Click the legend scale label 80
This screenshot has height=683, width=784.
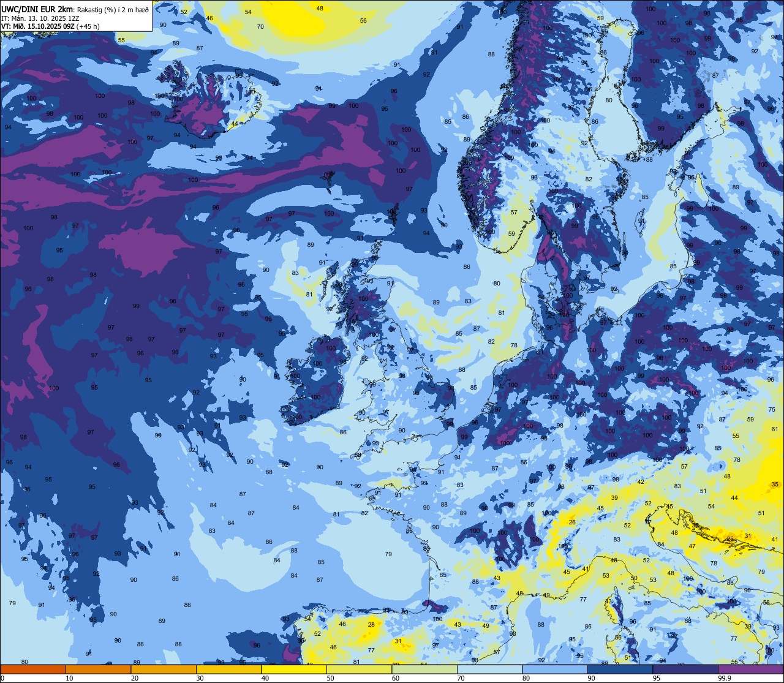tap(526, 678)
